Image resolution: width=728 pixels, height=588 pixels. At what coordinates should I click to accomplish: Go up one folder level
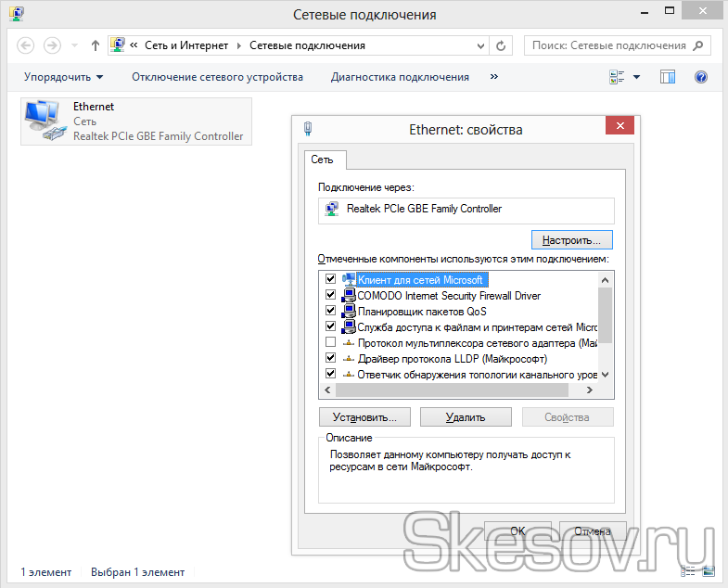pyautogui.click(x=96, y=45)
